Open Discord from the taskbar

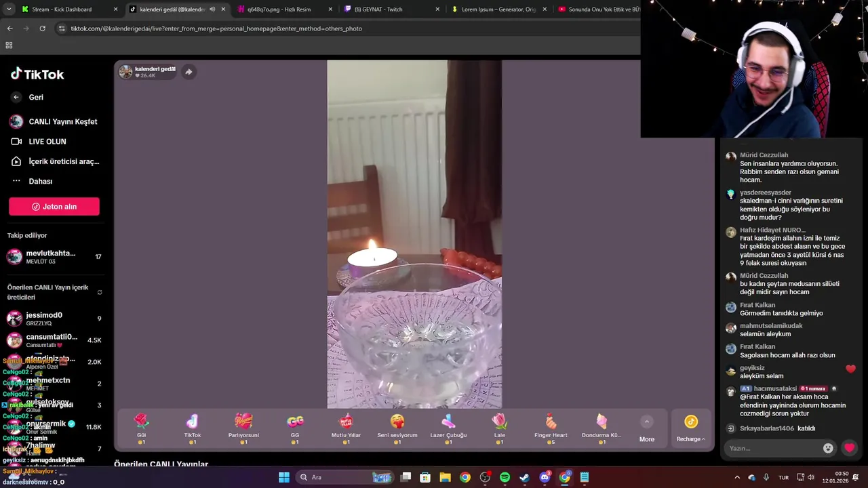(545, 477)
